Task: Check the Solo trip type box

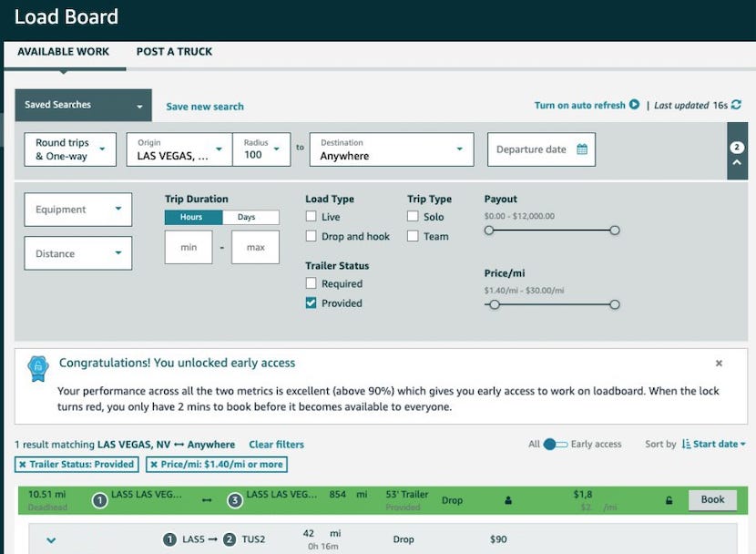Action: 413,217
